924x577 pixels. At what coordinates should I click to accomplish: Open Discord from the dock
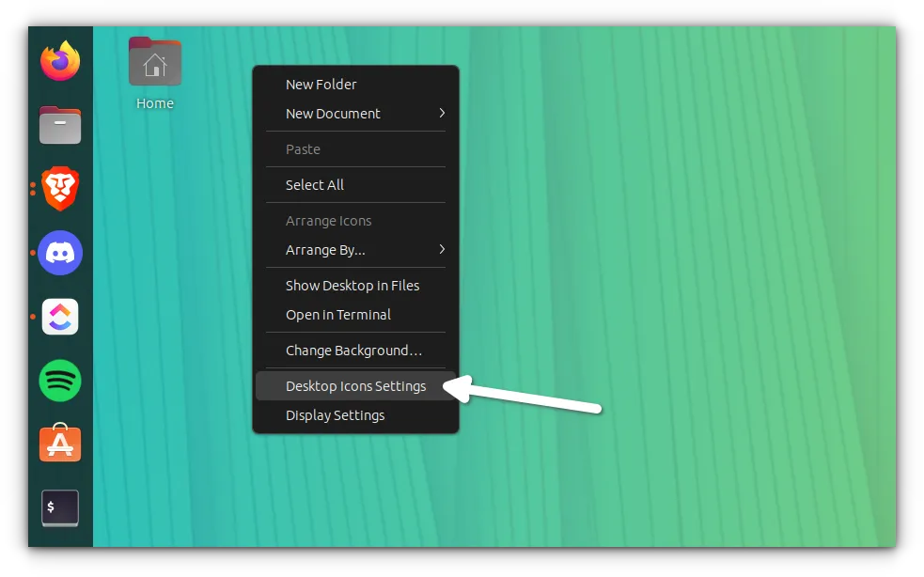(59, 253)
